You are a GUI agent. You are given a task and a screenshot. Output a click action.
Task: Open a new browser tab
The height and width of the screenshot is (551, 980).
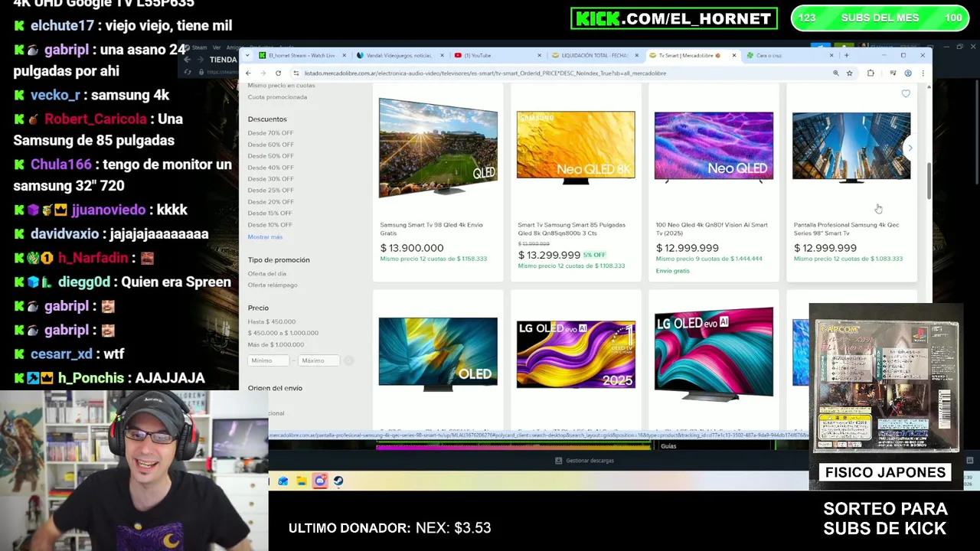846,55
